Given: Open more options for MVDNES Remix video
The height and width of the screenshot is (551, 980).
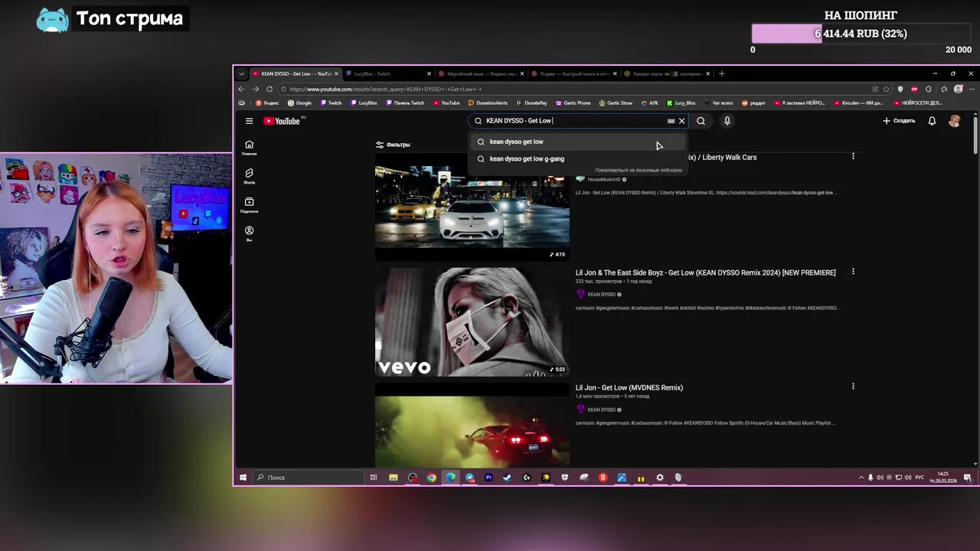Looking at the screenshot, I should 853,386.
